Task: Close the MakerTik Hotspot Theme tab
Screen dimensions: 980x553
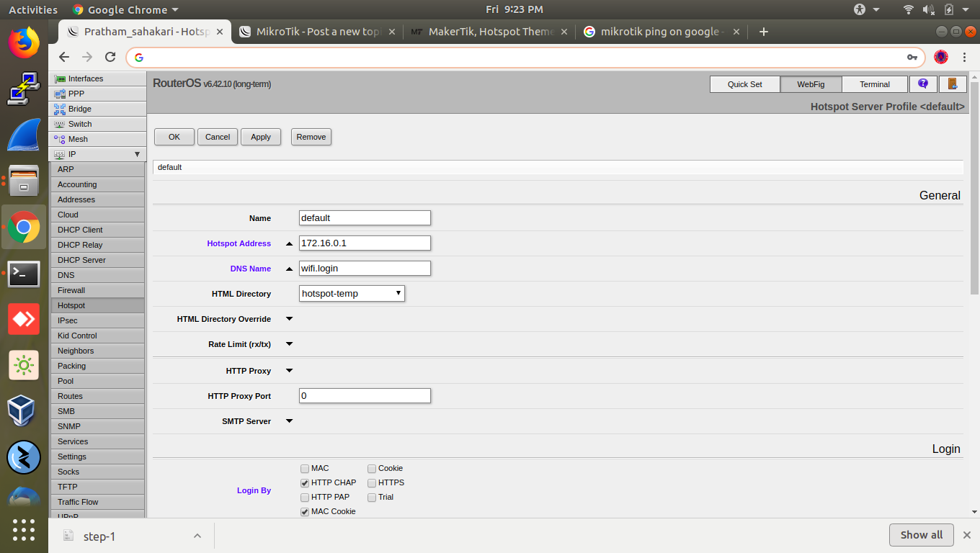Action: 564,32
